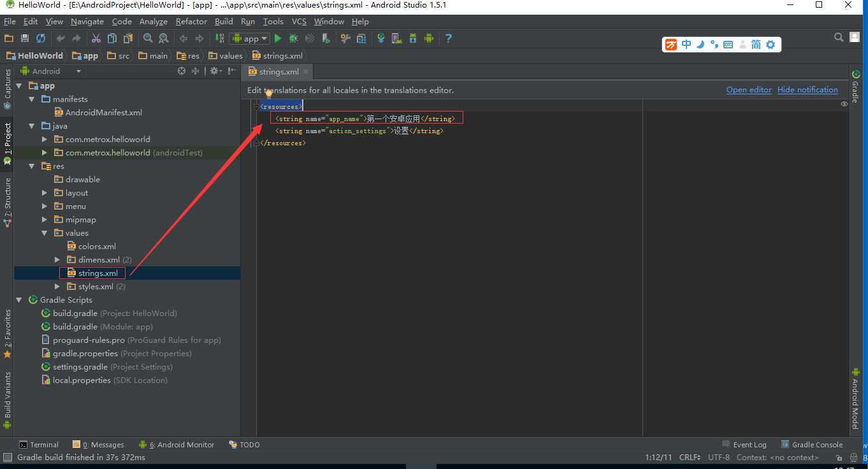This screenshot has width=868, height=469.
Task: Click the Cut scissors icon
Action: (96, 38)
